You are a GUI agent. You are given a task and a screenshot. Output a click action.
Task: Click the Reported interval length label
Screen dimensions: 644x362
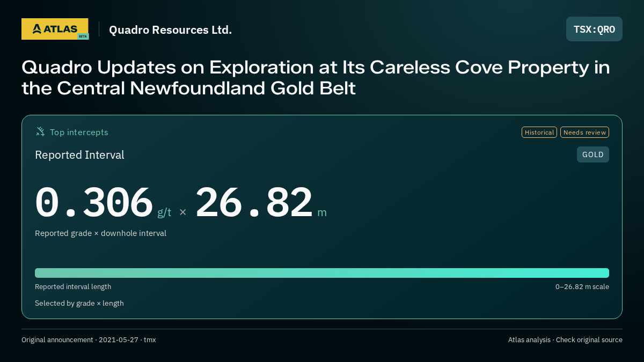[x=73, y=287]
